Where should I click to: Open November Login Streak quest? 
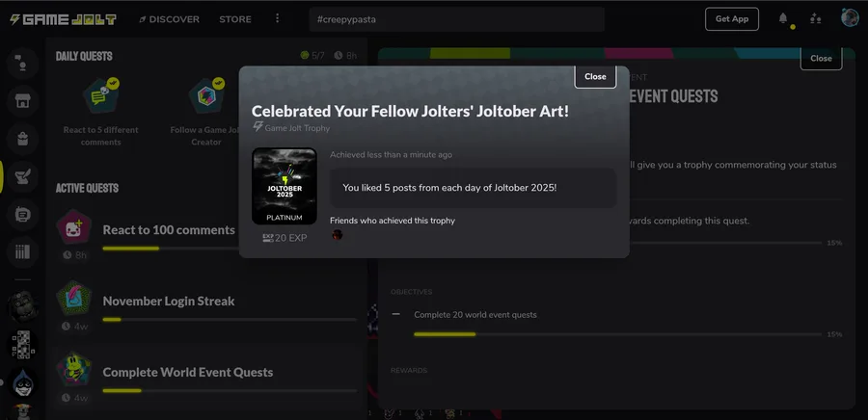click(x=206, y=305)
